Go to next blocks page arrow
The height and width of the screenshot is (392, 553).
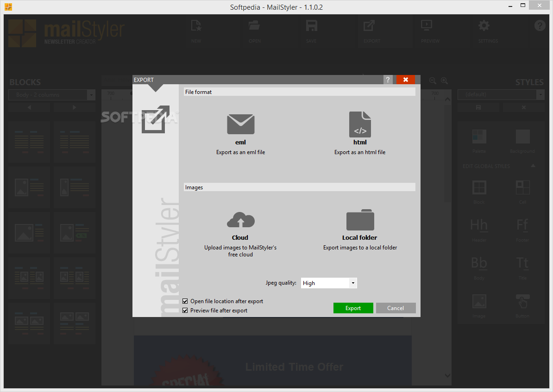pos(74,107)
